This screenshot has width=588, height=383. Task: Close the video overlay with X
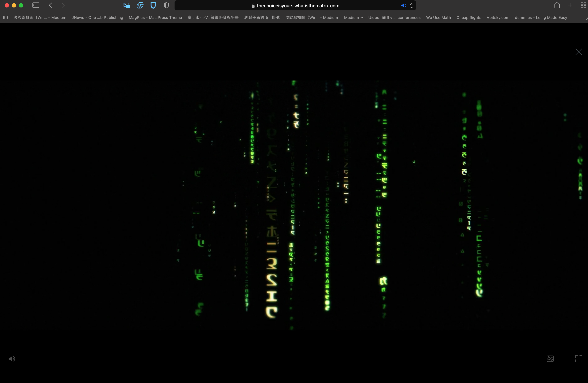coord(579,52)
